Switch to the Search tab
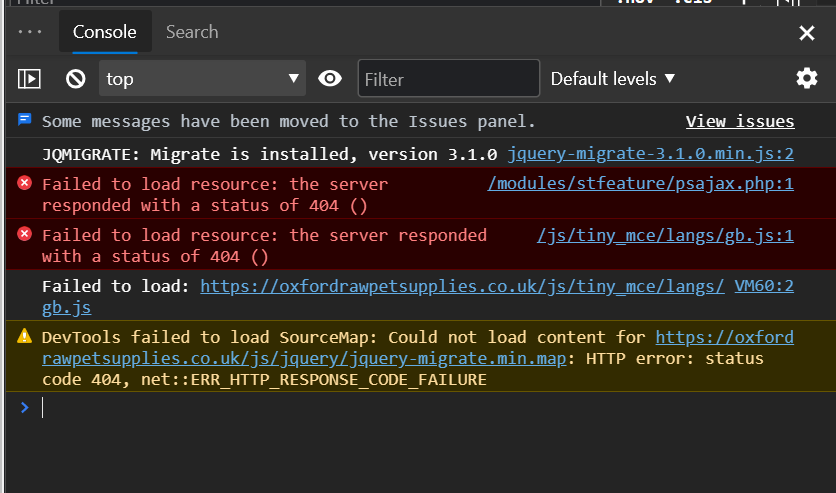The height and width of the screenshot is (493, 836). (192, 32)
